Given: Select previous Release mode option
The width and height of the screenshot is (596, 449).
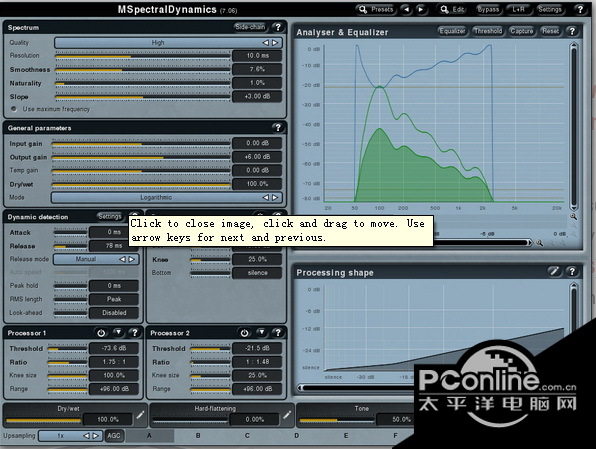Looking at the screenshot, I should [122, 259].
